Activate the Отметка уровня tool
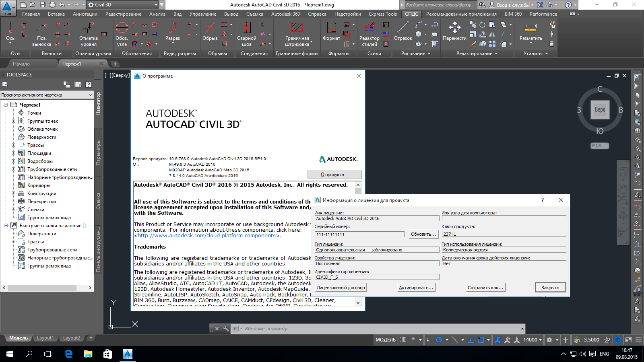This screenshot has width=644, height=362. [x=89, y=34]
